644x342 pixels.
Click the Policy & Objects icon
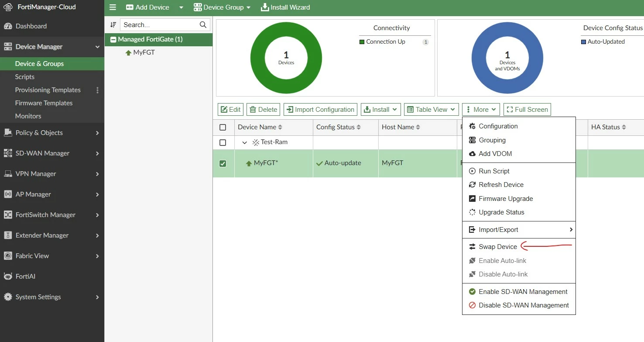(8, 133)
